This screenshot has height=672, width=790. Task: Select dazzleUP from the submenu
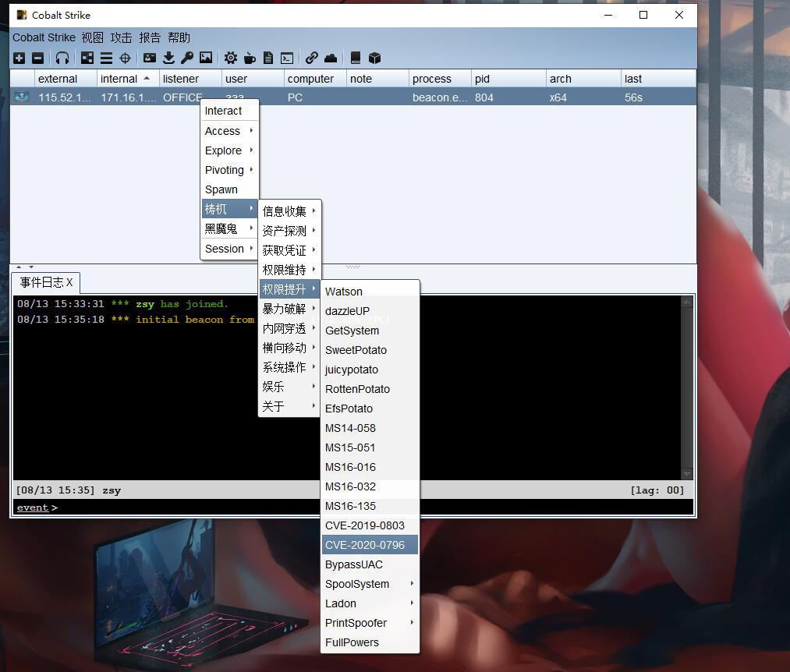coord(370,311)
